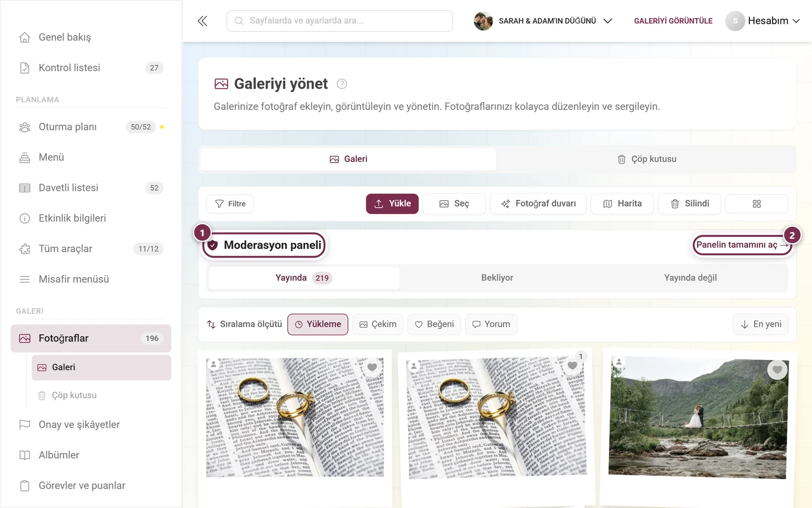The width and height of the screenshot is (812, 508).
Task: Click GALERİYİ GÖRÜNTÜLE link
Action: (673, 21)
